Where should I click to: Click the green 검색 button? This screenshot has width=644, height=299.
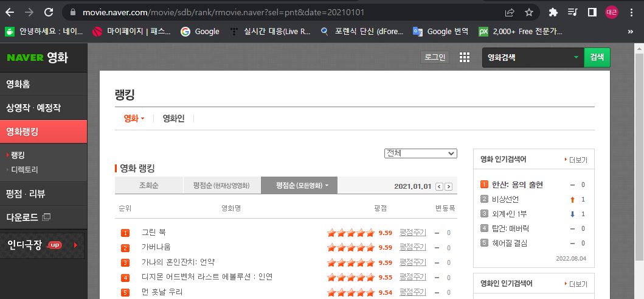tap(597, 58)
